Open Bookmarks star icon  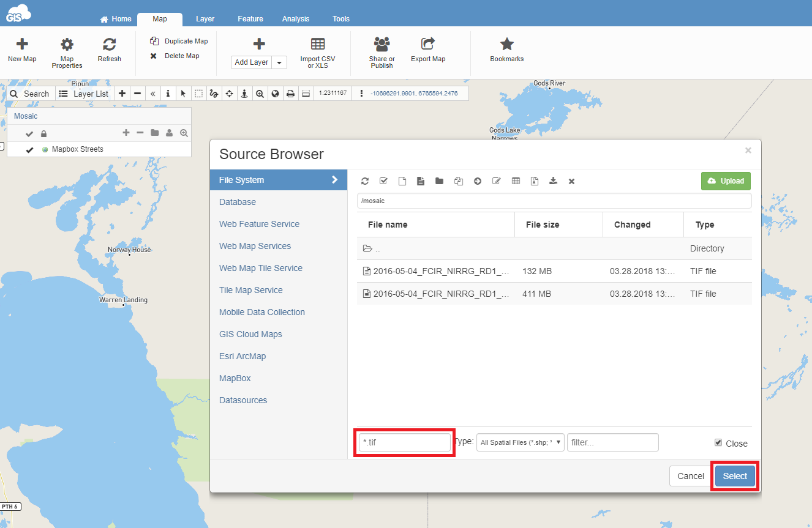507,44
